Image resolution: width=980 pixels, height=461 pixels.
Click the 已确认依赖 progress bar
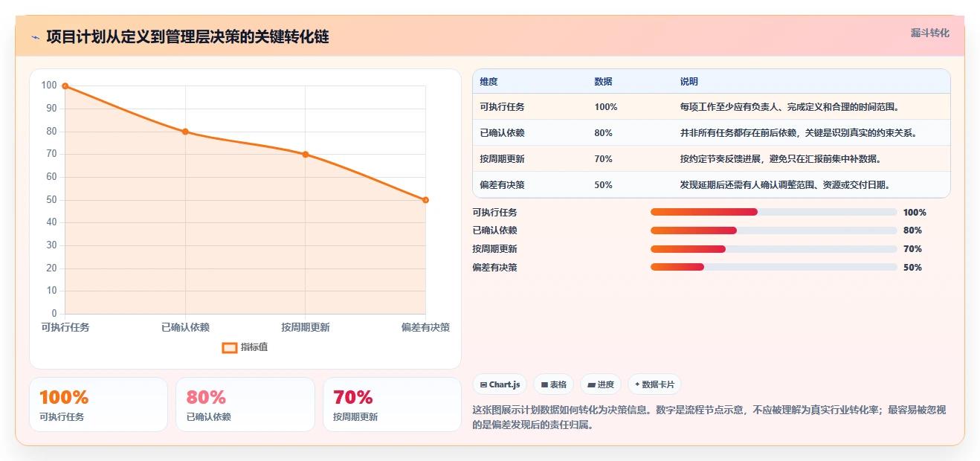773,230
